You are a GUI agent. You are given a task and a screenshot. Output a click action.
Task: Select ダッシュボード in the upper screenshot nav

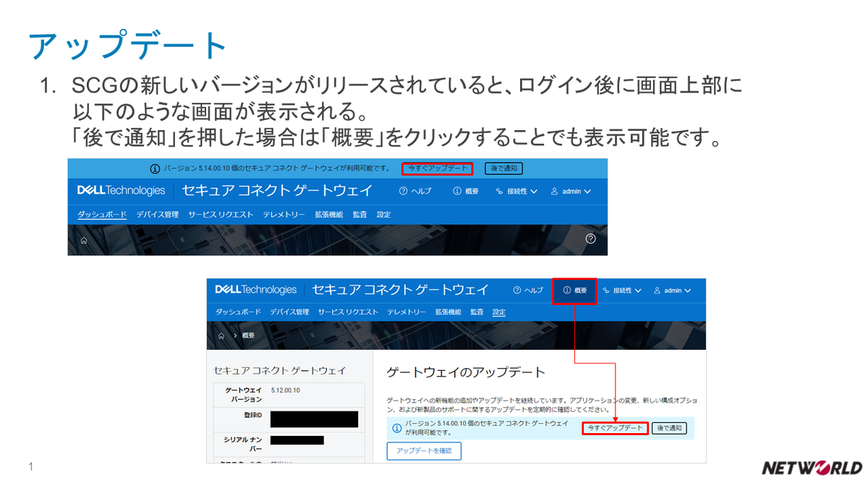(x=102, y=215)
